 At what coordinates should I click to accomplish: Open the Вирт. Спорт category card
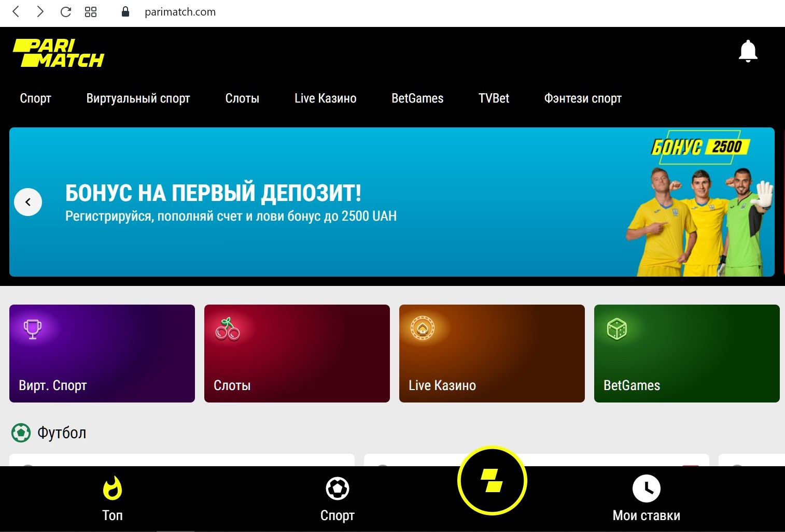point(102,353)
